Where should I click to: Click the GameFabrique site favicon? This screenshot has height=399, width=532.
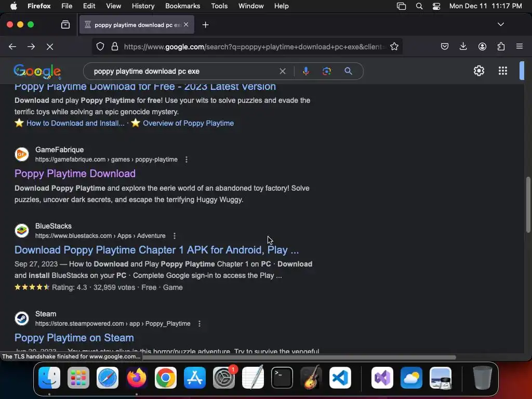click(22, 154)
